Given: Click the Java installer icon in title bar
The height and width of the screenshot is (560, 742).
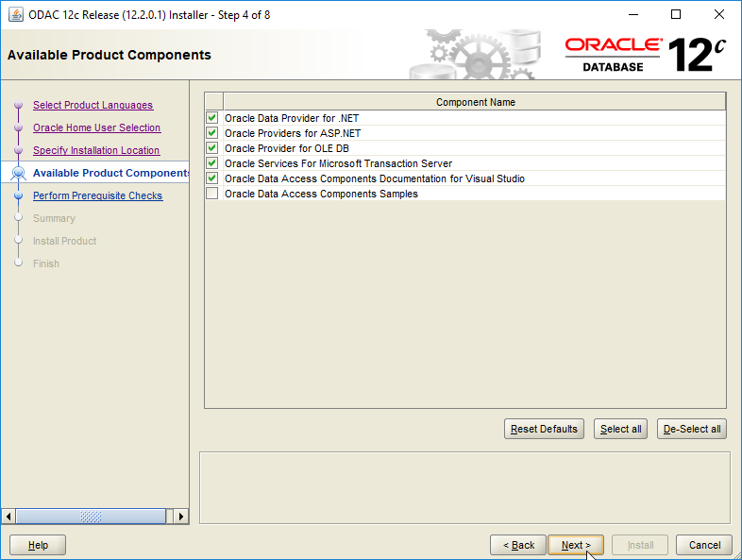Looking at the screenshot, I should point(16,15).
